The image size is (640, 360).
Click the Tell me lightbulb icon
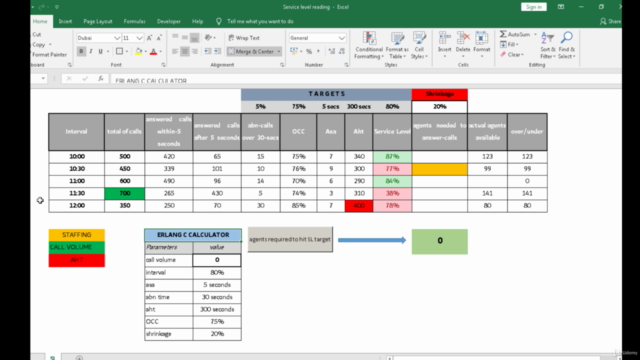[x=219, y=21]
